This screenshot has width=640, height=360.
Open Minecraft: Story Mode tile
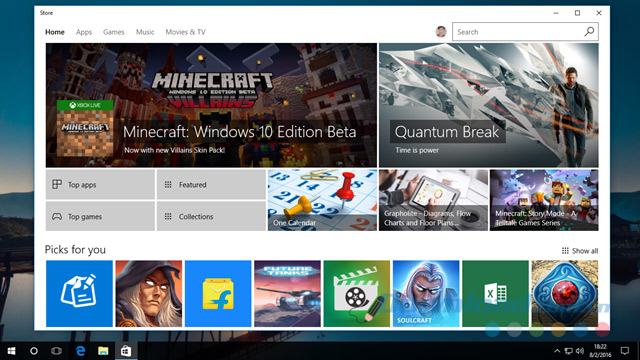tap(544, 200)
